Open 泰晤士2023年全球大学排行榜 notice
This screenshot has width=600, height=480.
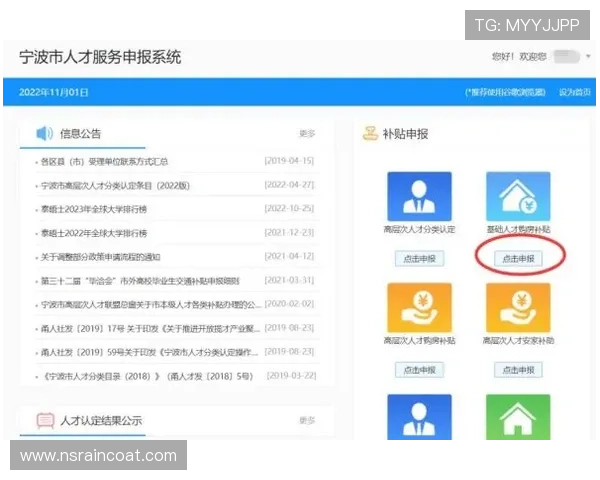click(94, 209)
